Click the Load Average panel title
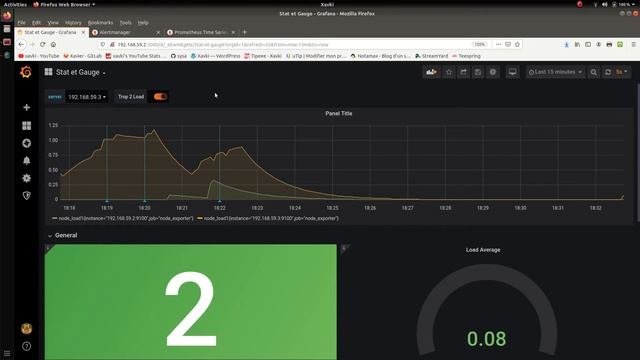The height and width of the screenshot is (360, 640). pyautogui.click(x=483, y=250)
